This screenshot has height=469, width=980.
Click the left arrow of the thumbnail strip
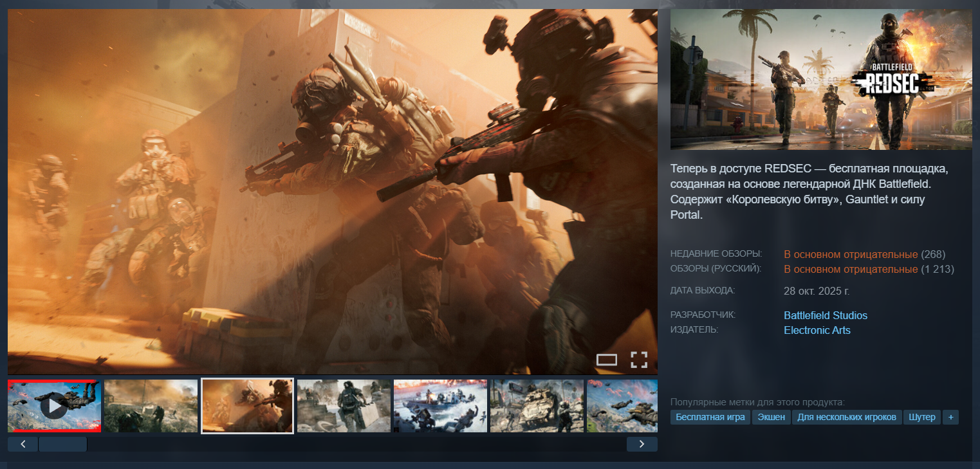(23, 444)
